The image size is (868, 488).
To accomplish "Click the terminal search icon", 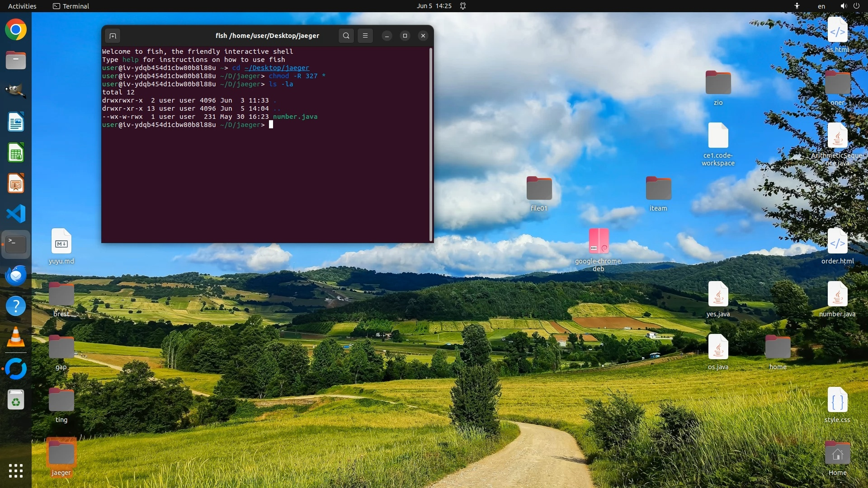I will tap(346, 36).
